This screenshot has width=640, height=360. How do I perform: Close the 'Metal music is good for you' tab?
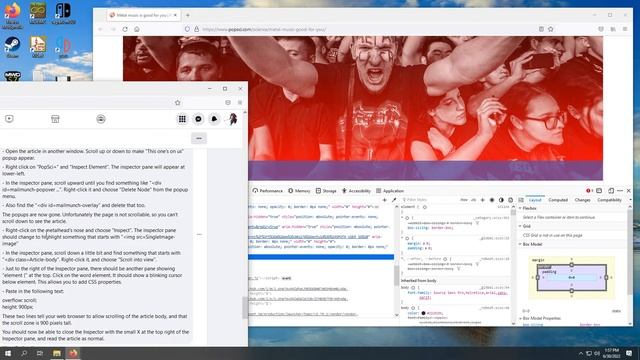[x=175, y=15]
